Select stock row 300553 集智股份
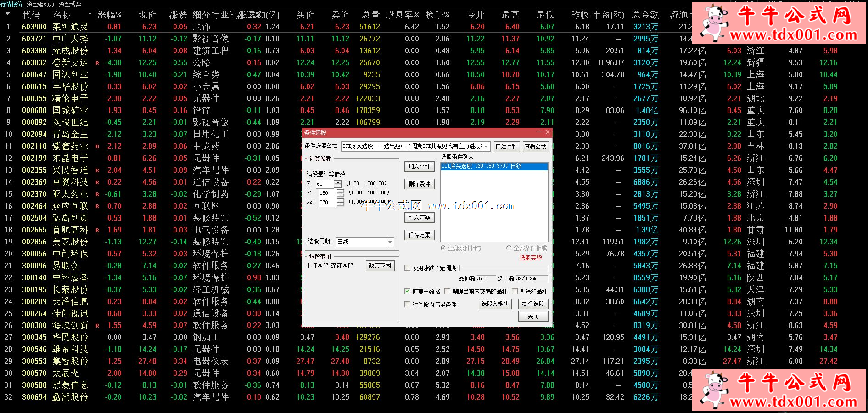This screenshot has width=868, height=413. tap(55, 362)
